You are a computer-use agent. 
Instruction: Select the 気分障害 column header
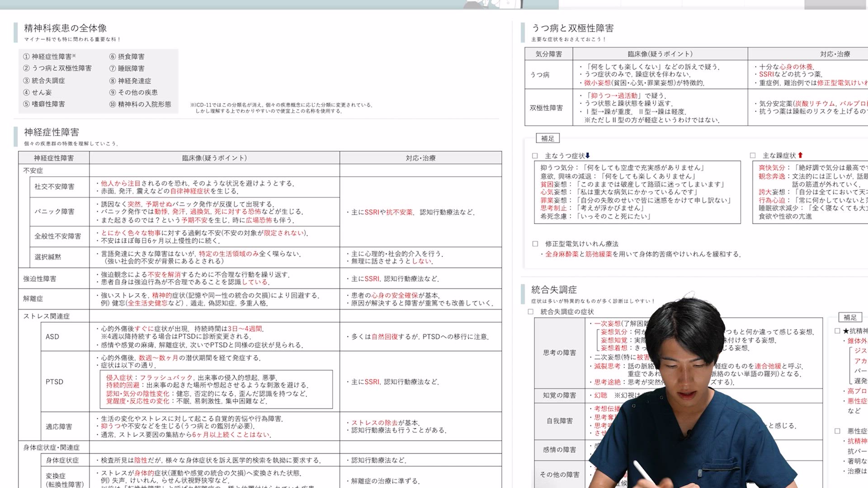[548, 54]
